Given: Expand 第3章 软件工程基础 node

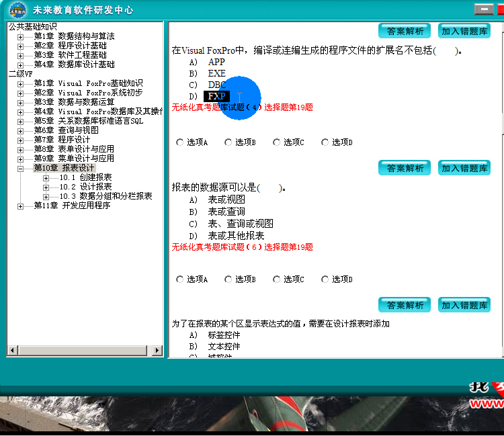Looking at the screenshot, I should (20, 56).
